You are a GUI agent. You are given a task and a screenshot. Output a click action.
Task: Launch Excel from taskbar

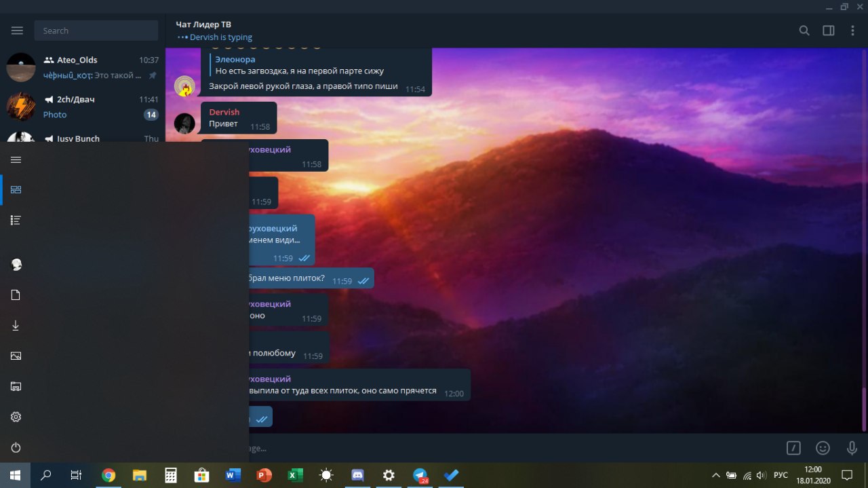click(x=295, y=475)
